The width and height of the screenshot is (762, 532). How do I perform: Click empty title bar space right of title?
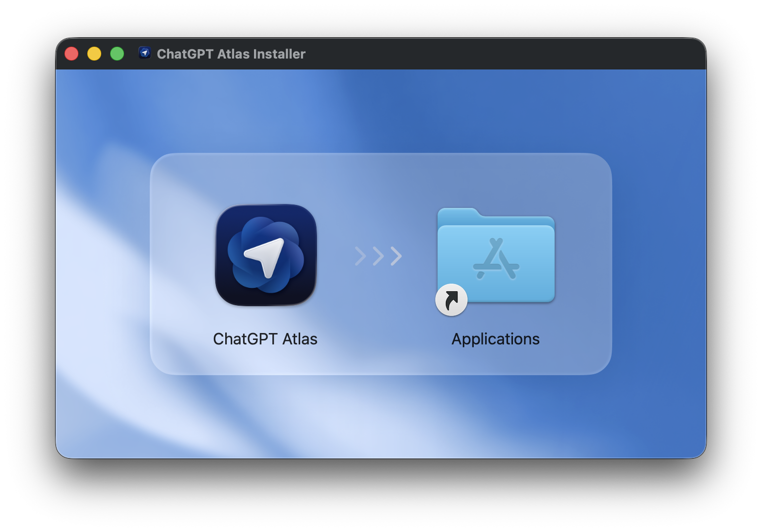496,54
